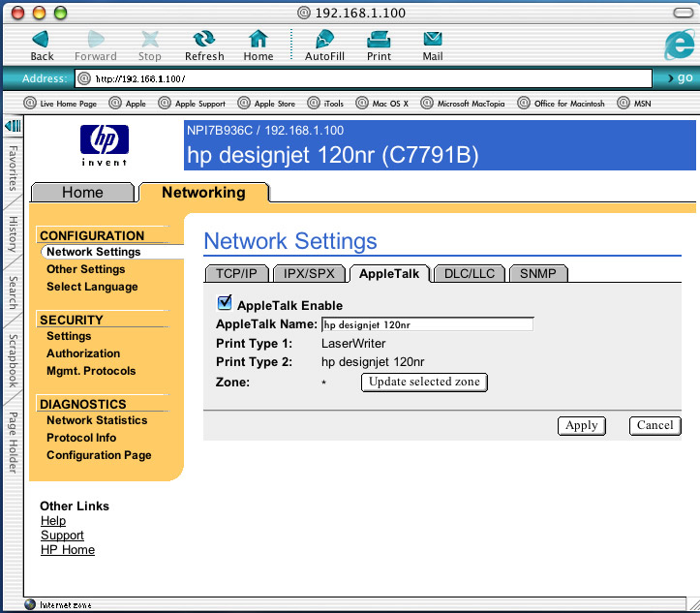
Task: Open Mail from the toolbar
Action: pyautogui.click(x=432, y=40)
